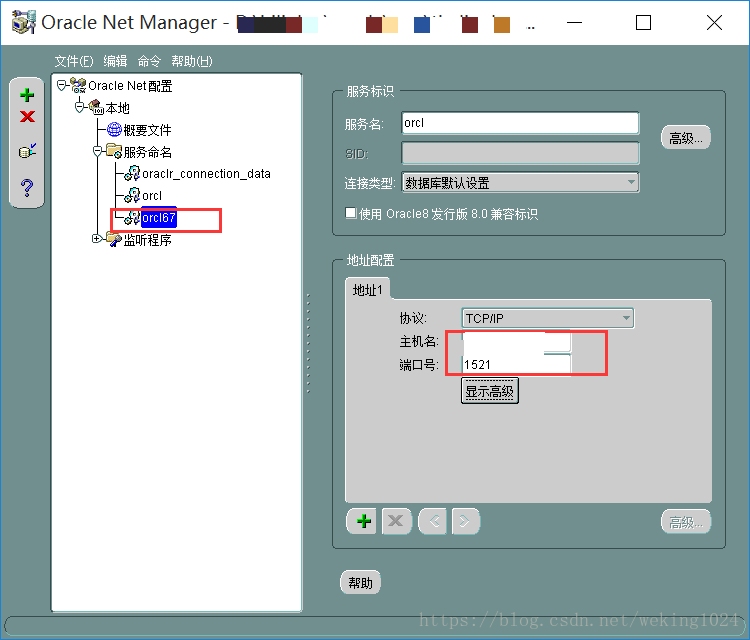Select the 地址1 tab
The image size is (750, 640).
tap(367, 290)
